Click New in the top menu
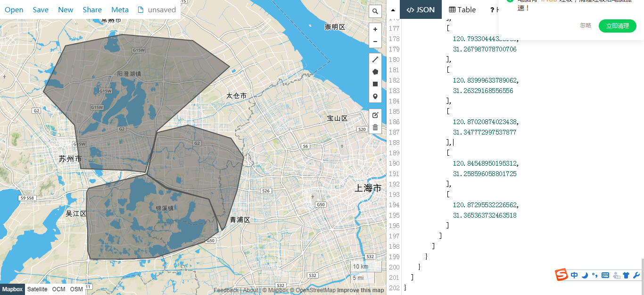 66,9
